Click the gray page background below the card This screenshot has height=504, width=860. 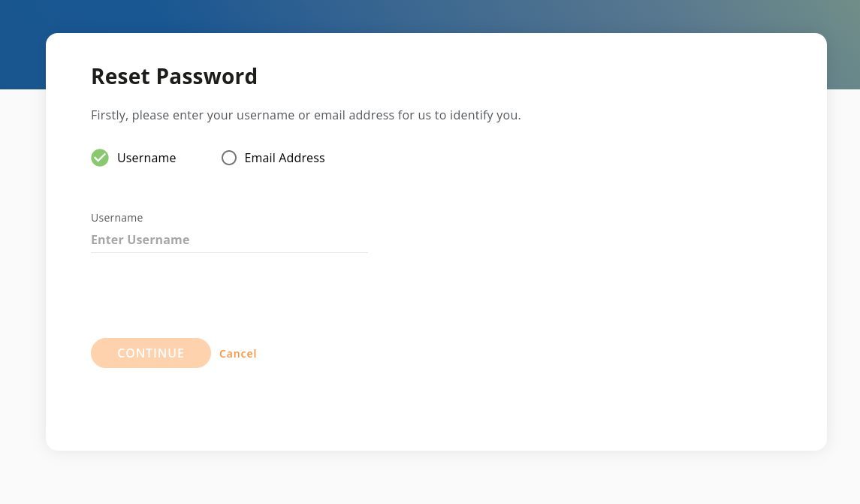point(430,477)
